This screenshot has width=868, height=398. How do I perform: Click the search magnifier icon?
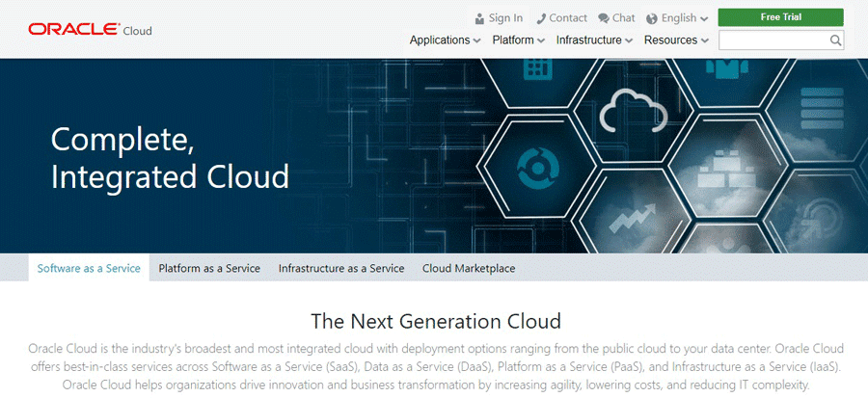(x=836, y=40)
